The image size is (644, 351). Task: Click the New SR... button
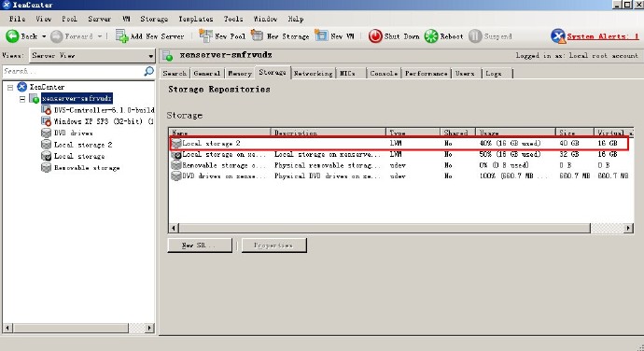click(x=200, y=246)
